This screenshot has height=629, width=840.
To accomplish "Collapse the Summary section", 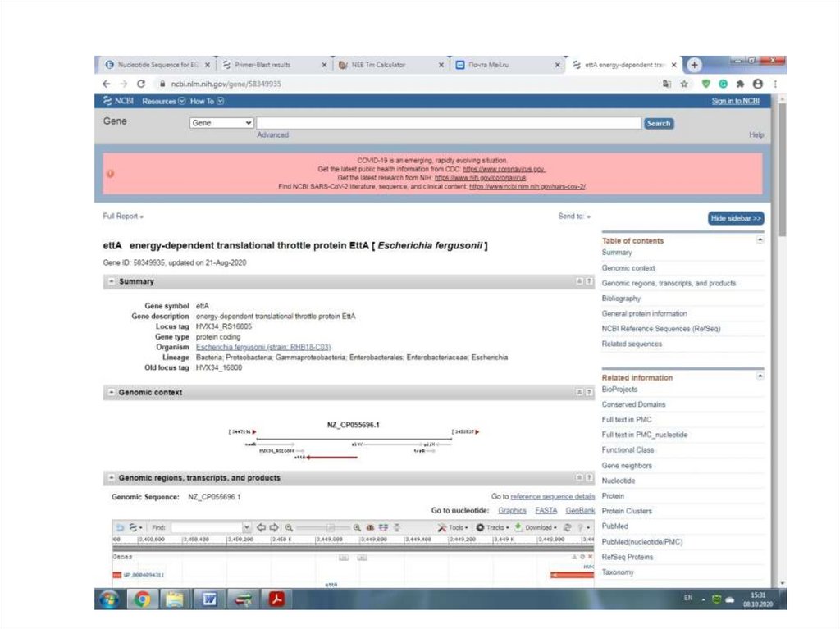I will click(112, 281).
